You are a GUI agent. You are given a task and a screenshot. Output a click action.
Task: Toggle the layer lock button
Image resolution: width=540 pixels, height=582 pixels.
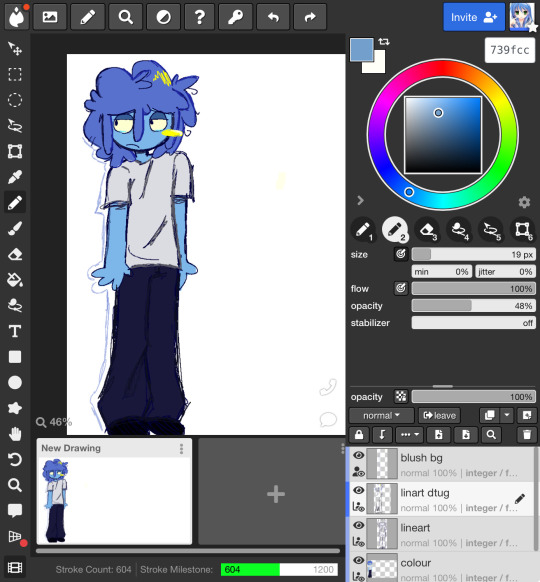tap(359, 435)
